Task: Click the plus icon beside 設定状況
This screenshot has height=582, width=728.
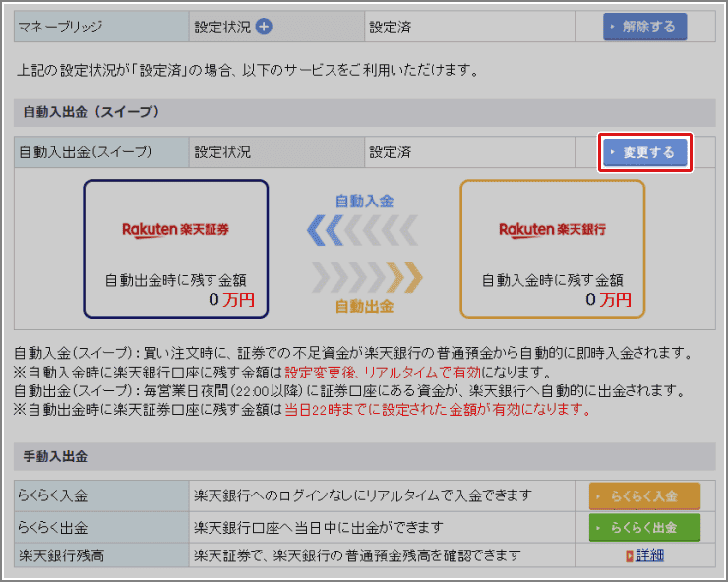Action: [263, 27]
